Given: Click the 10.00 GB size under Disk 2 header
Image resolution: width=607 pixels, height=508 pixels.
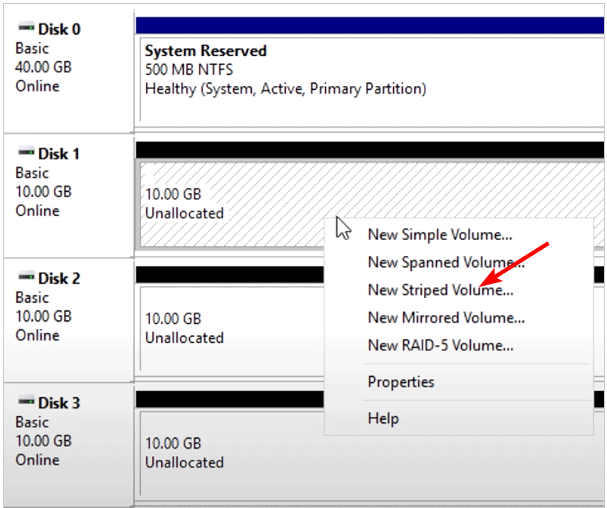Looking at the screenshot, I should (x=43, y=316).
